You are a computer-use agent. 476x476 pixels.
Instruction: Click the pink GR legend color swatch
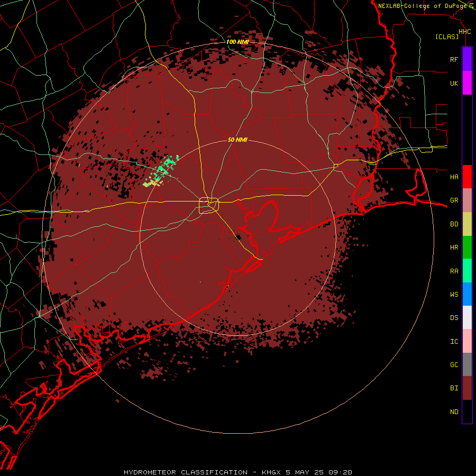(x=467, y=200)
